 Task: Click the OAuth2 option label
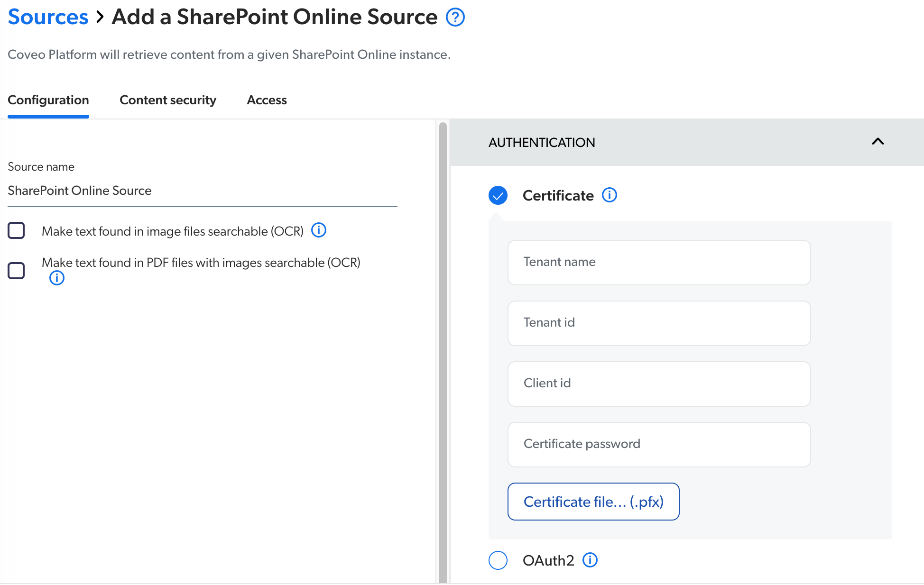click(548, 560)
